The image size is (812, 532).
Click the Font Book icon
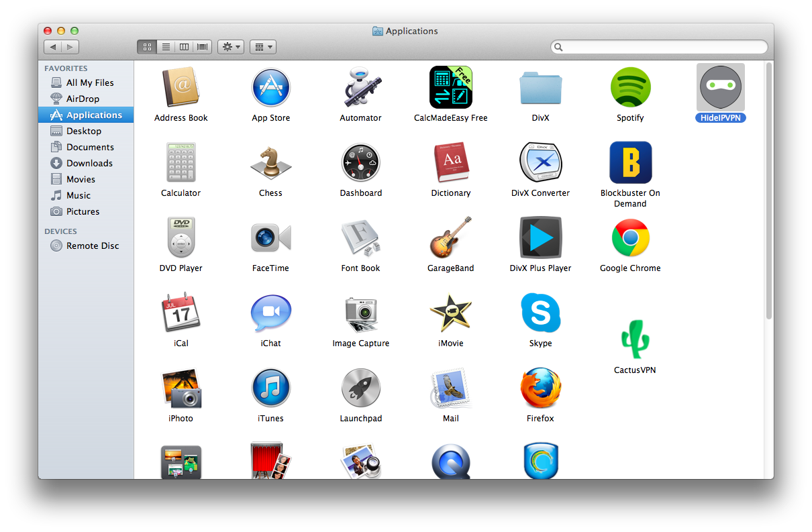click(361, 238)
